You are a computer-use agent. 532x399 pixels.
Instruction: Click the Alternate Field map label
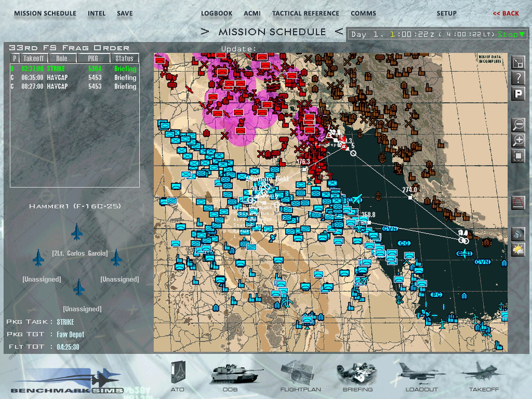pos(267,179)
